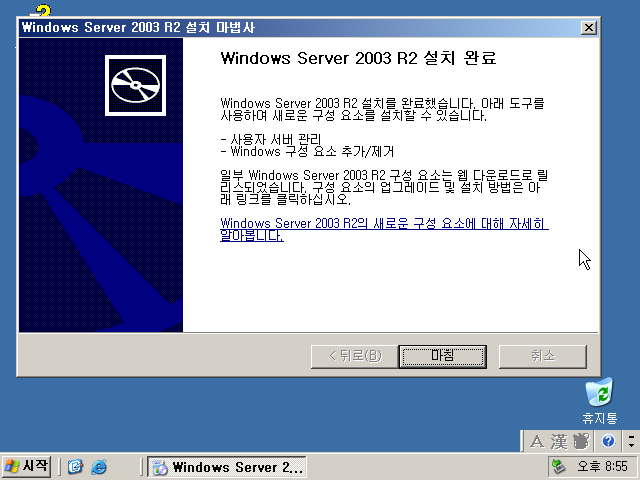Click the wizard title bar text
Viewport: 640px width, 480px height.
(x=138, y=28)
